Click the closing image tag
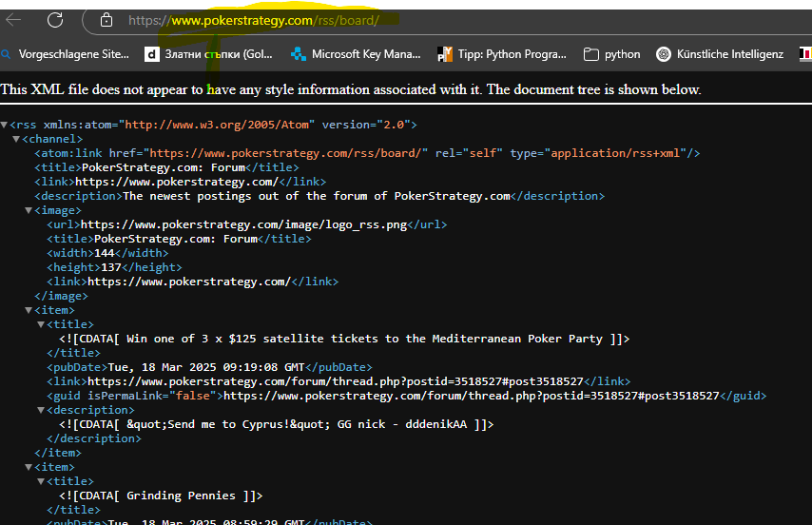The width and height of the screenshot is (812, 525). click(x=61, y=296)
